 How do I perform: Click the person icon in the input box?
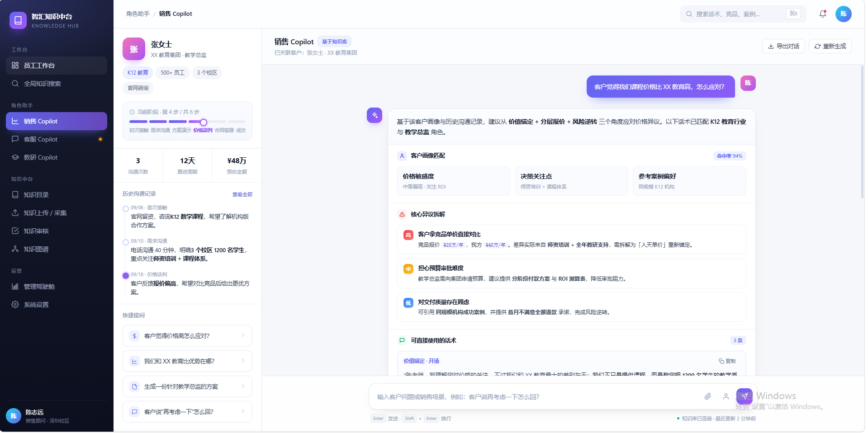[726, 396]
